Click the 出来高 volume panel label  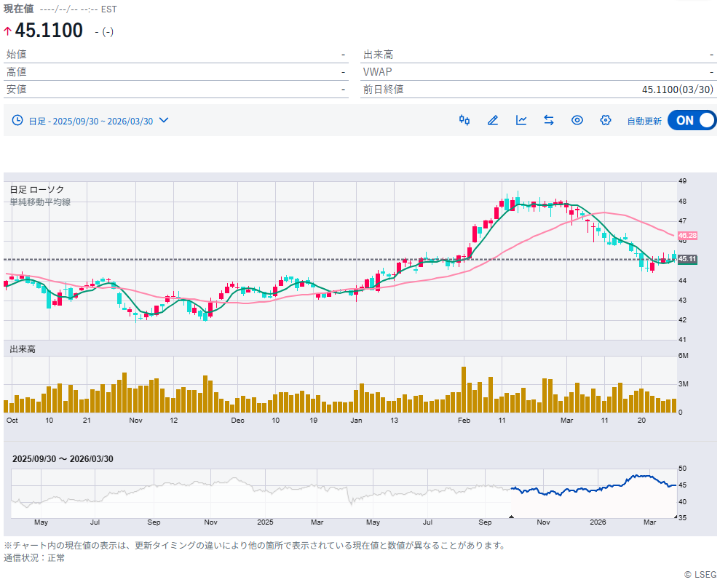[23, 349]
